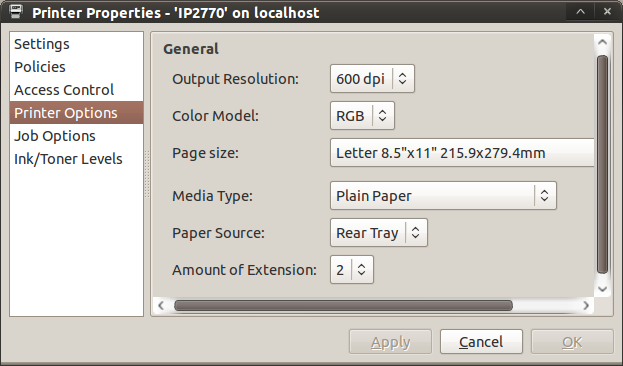Click the Color Model label
This screenshot has width=623, height=366.
tap(215, 116)
